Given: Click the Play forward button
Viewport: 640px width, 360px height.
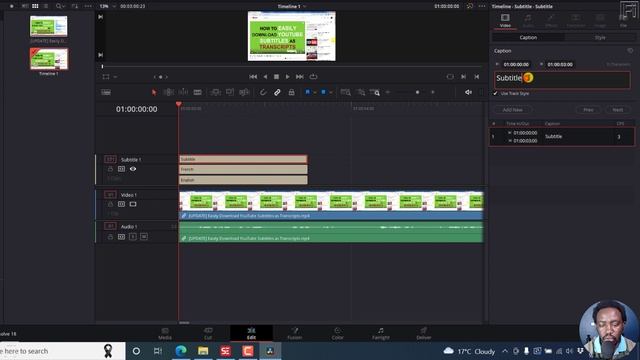Looking at the screenshot, I should click(x=288, y=77).
